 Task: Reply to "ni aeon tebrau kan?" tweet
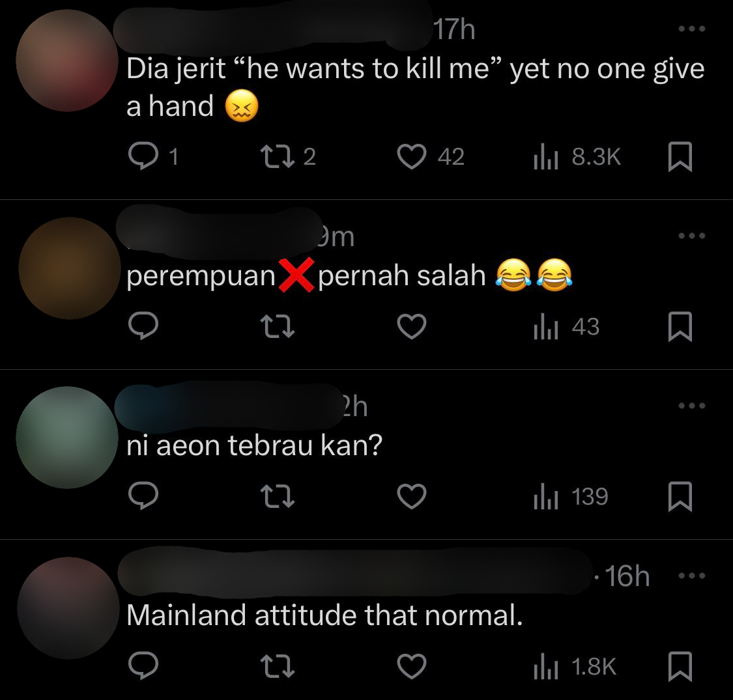coord(143,496)
